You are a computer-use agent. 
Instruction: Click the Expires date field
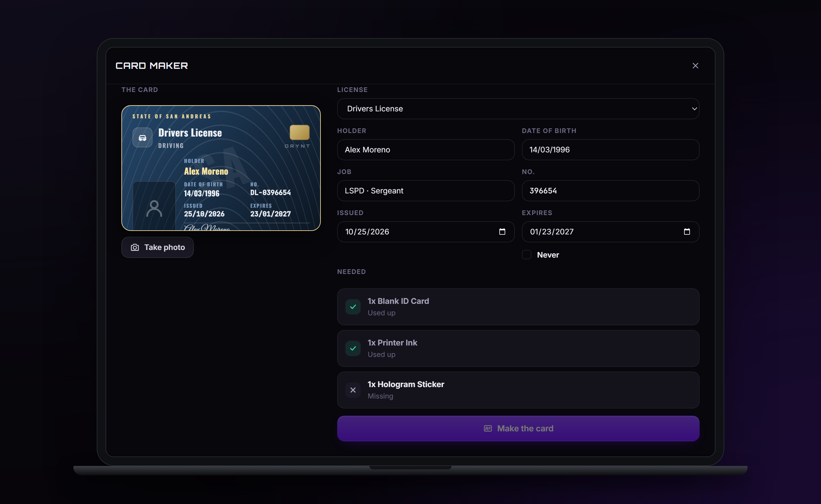[x=610, y=232]
